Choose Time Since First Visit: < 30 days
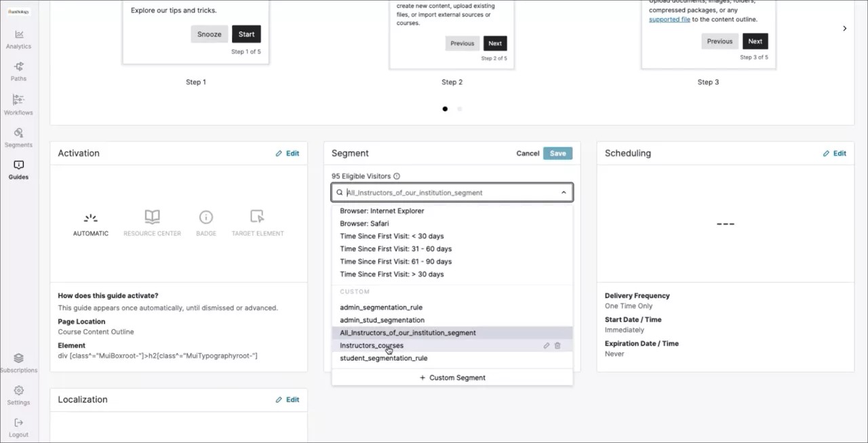Viewport: 868px width, 443px height. [x=391, y=236]
